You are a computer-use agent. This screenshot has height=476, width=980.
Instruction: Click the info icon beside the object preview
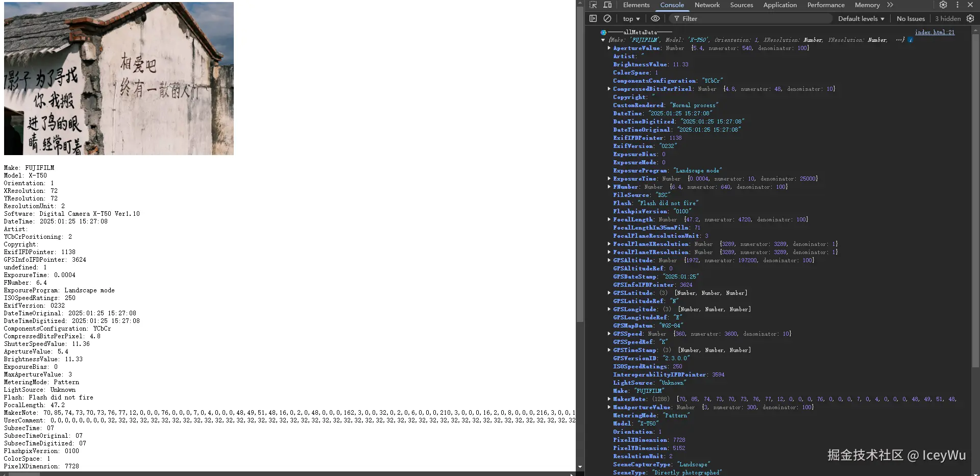tap(911, 40)
